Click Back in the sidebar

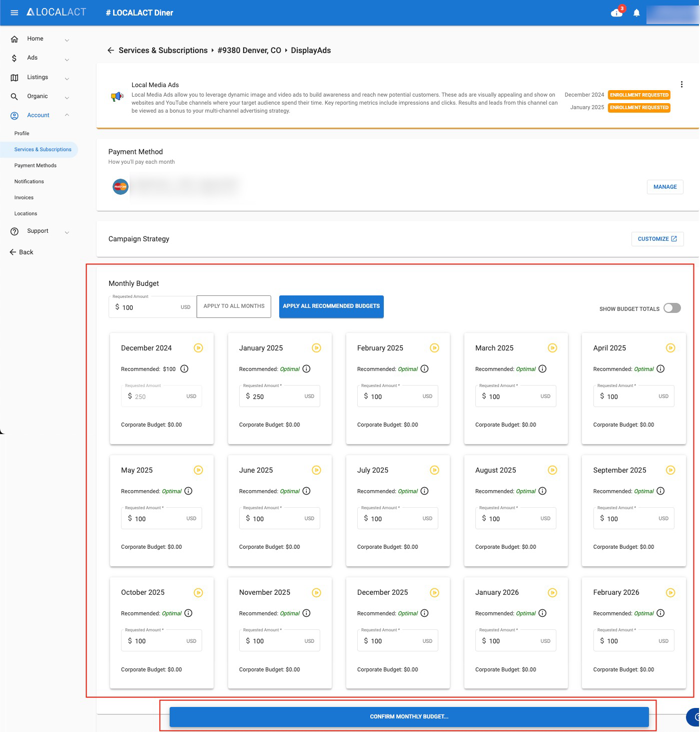[22, 252]
